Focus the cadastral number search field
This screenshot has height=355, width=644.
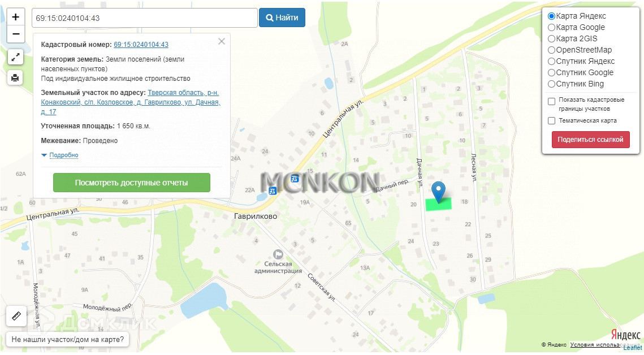pos(145,18)
